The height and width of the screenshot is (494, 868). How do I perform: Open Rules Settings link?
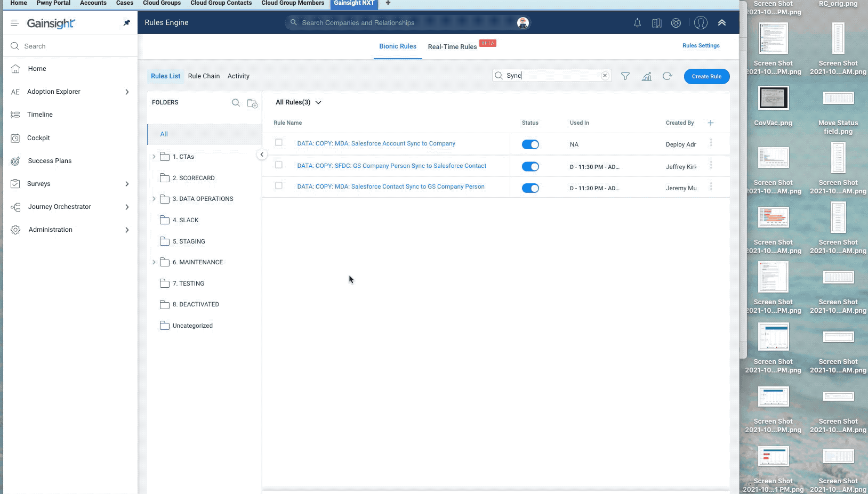(x=701, y=46)
